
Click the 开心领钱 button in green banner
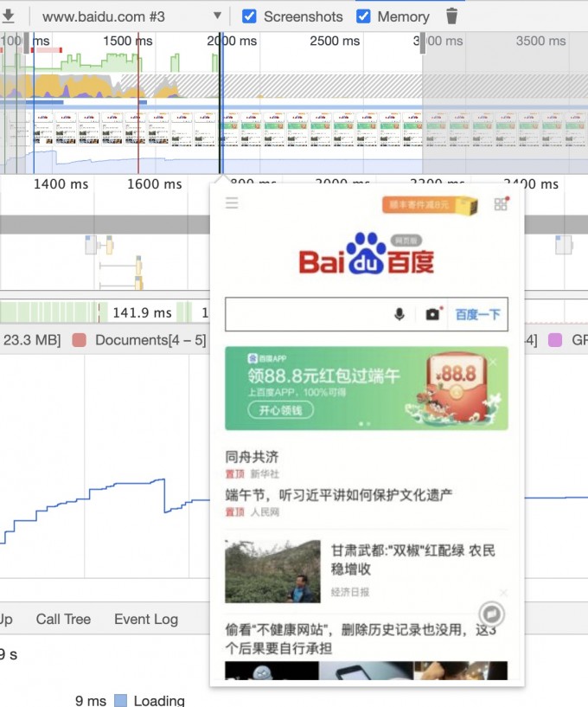click(x=280, y=410)
